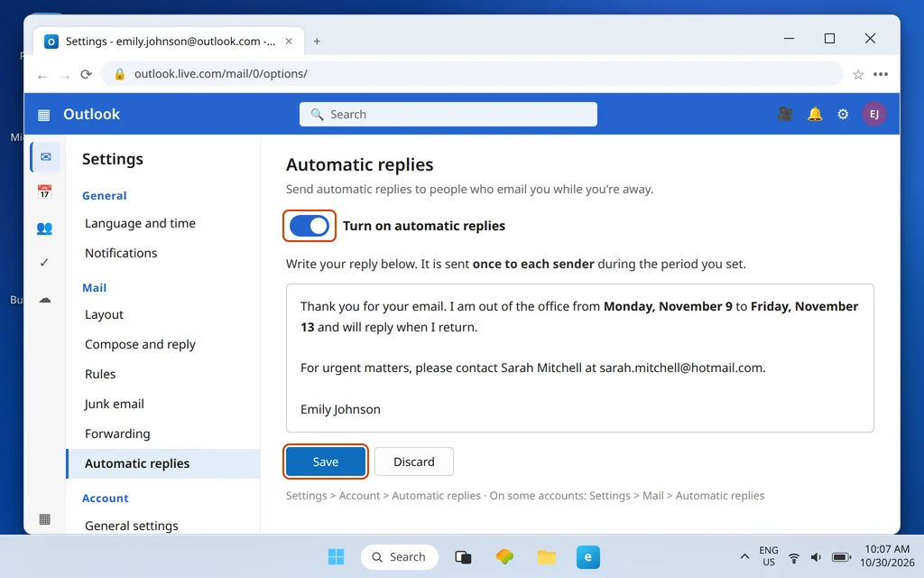
Task: Click the browser back arrow
Action: (x=42, y=76)
